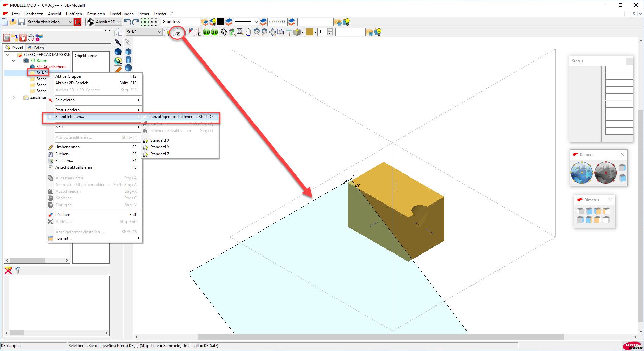Choose Umbenennen from context menu
644x351 pixels.
pyautogui.click(x=94, y=147)
